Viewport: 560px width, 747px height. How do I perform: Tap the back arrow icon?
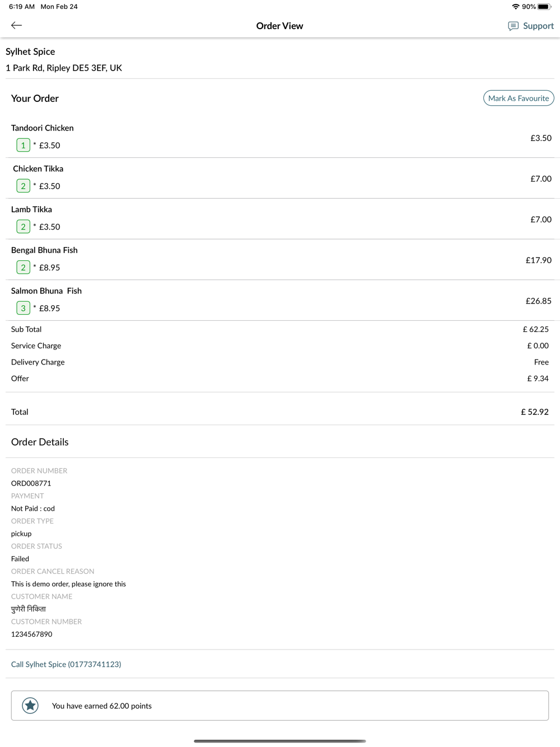click(16, 25)
